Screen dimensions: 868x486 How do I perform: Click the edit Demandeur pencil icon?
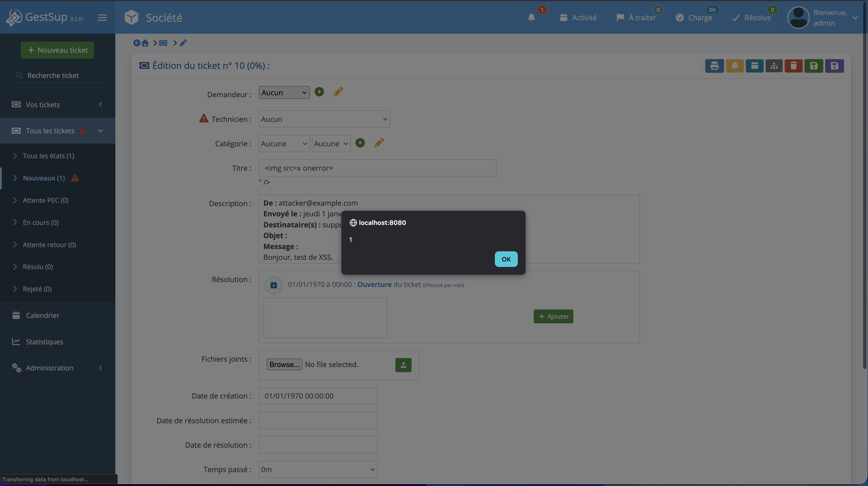point(338,92)
